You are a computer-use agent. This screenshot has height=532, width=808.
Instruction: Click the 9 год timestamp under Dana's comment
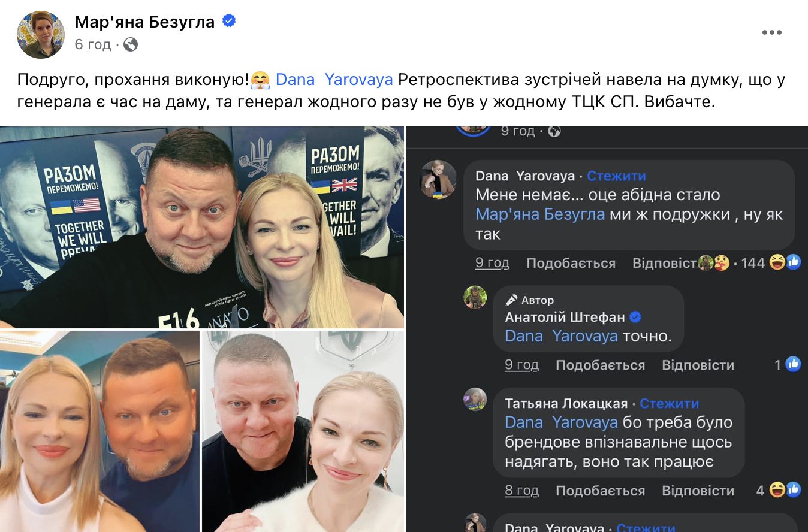pyautogui.click(x=492, y=263)
